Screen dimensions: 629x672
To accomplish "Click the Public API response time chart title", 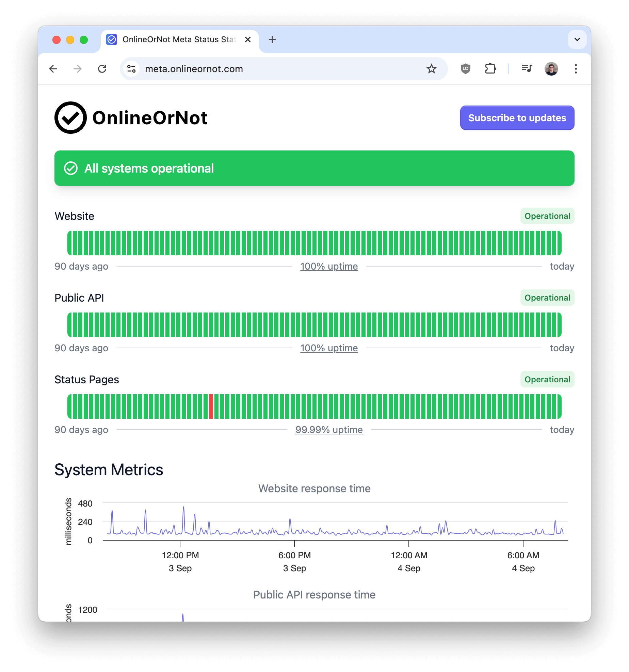I will pyautogui.click(x=314, y=594).
